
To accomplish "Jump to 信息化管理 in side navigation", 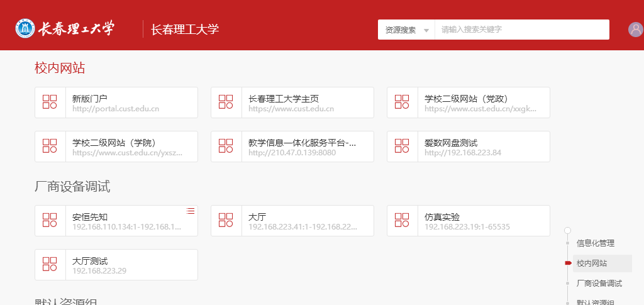I will [595, 243].
